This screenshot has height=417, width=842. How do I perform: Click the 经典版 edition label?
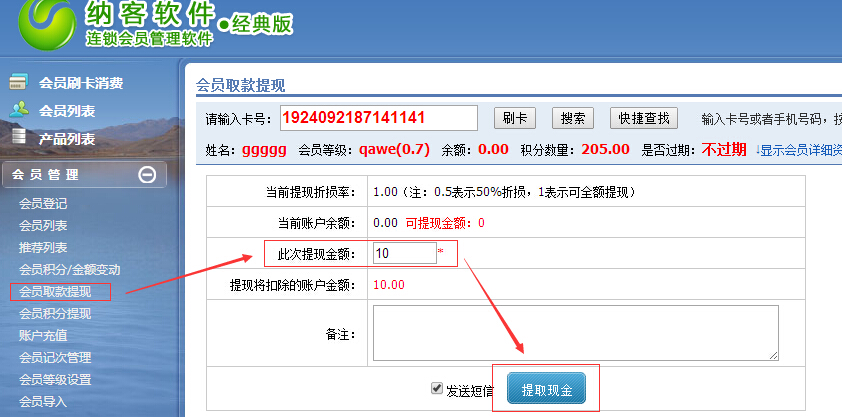(x=263, y=24)
